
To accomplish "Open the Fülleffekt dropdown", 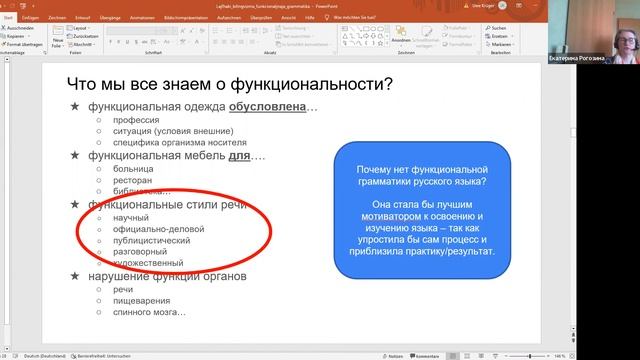I will point(456,28).
